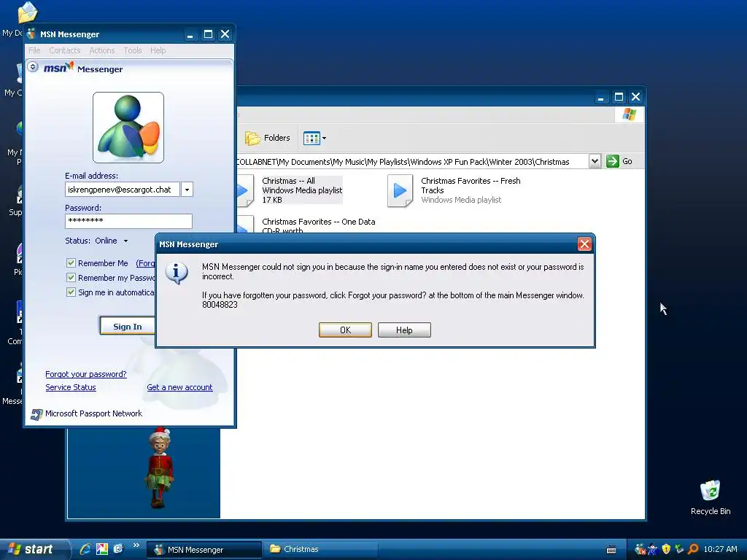The width and height of the screenshot is (747, 560).
Task: Close the sign-in error dialog with red X
Action: [584, 244]
